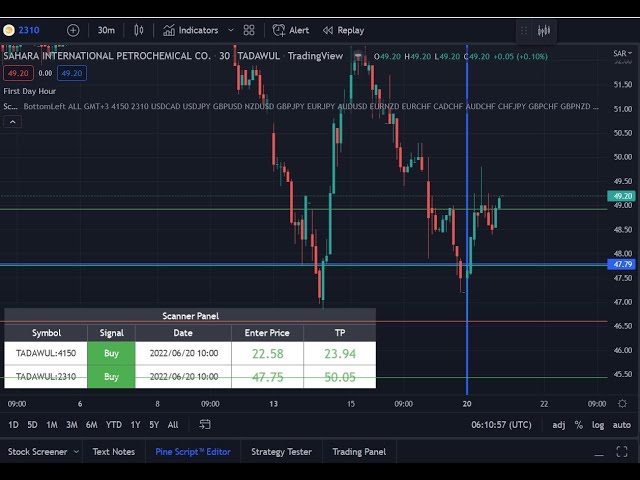This screenshot has height=480, width=640.
Task: Click the 23.94 TP cell
Action: tap(340, 353)
